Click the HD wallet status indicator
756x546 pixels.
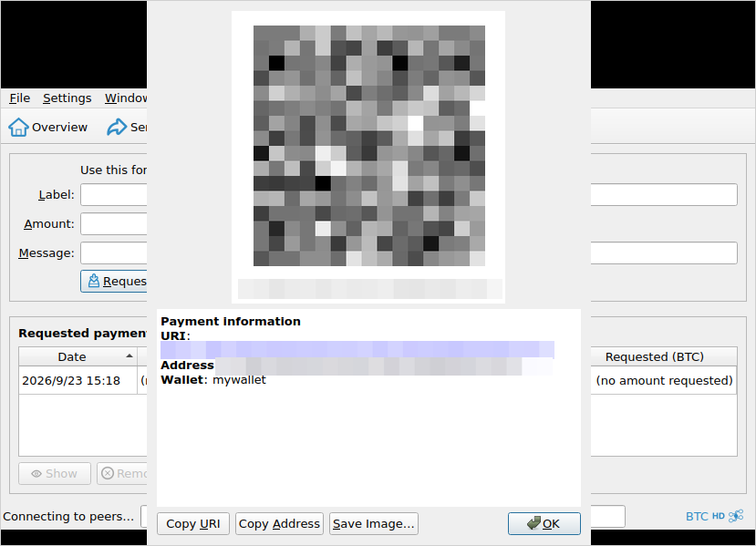click(719, 516)
